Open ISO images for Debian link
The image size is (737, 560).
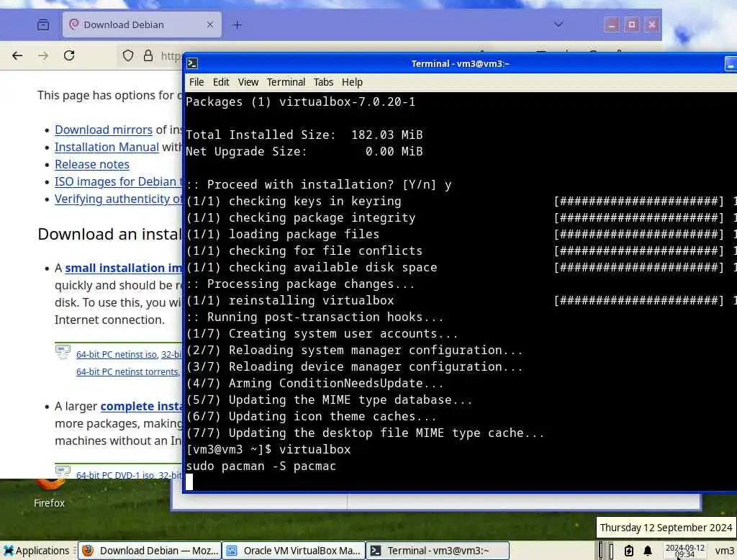(x=119, y=181)
